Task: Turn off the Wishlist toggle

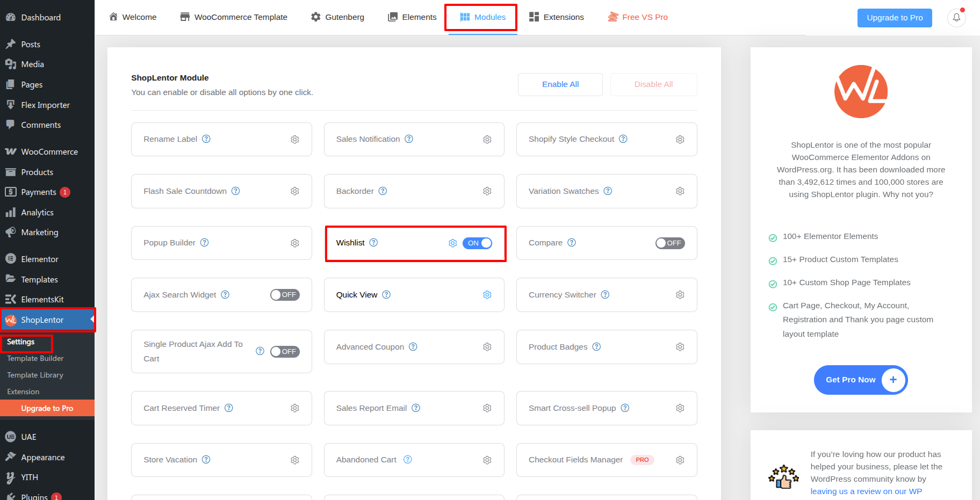Action: tap(477, 243)
